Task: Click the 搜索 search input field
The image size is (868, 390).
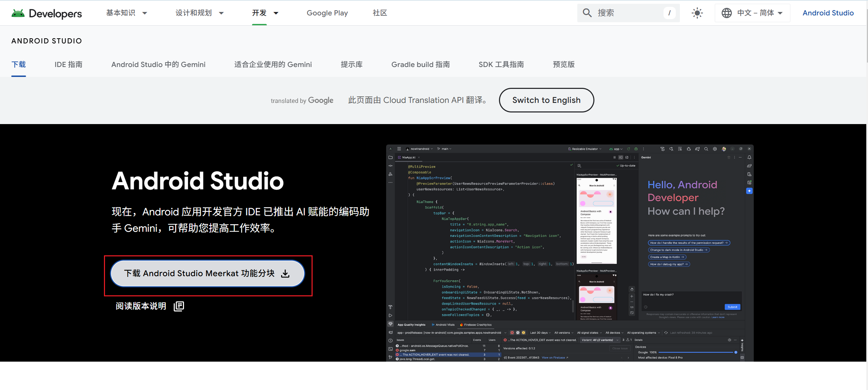Action: point(629,13)
